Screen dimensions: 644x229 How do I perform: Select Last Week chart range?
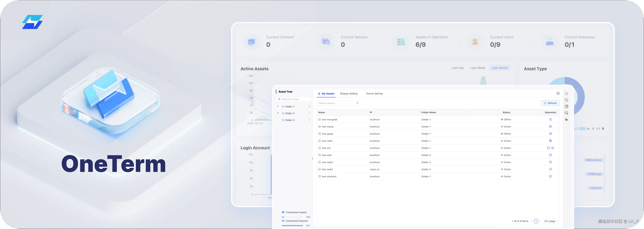pos(478,68)
